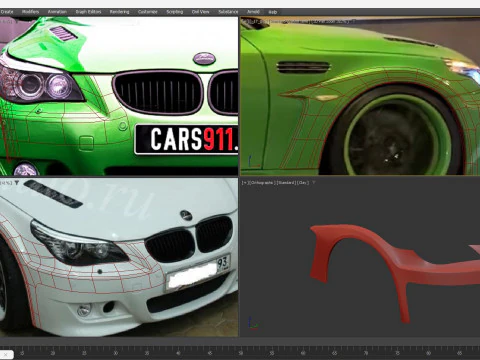Click frame 30 on the timeline ruler
480x360 pixels.
coord(116,353)
